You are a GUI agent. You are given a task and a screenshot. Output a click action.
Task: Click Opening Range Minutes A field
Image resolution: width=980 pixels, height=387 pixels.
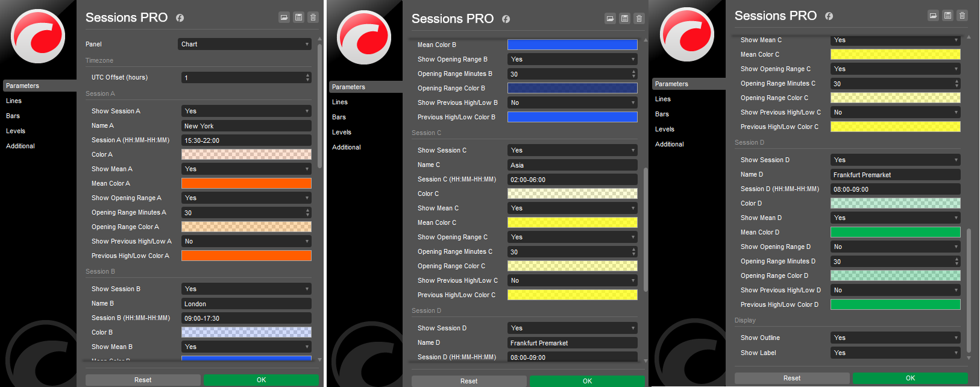tap(247, 212)
